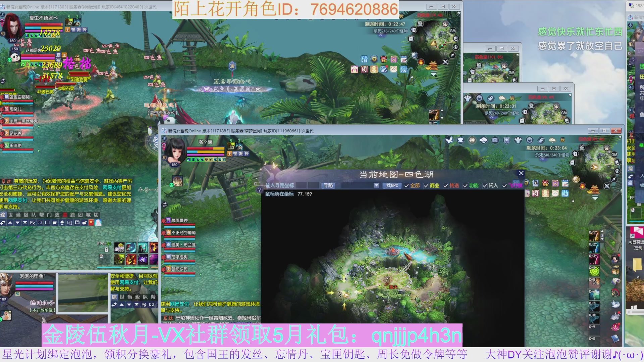Toggle the 跟 follow button in 洛々璃 window
The width and height of the screenshot is (644, 362).
[241, 154]
